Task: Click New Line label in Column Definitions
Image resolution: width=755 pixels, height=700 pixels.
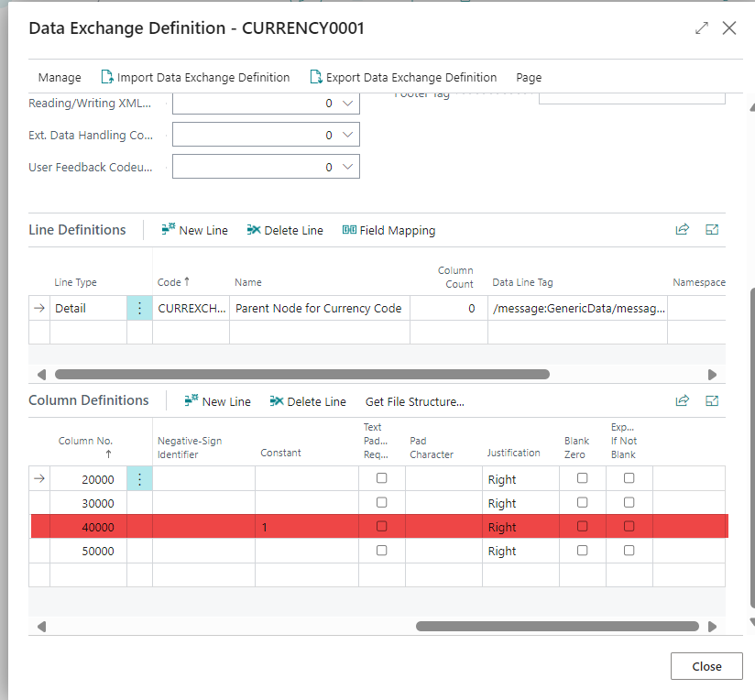Action: tap(226, 401)
